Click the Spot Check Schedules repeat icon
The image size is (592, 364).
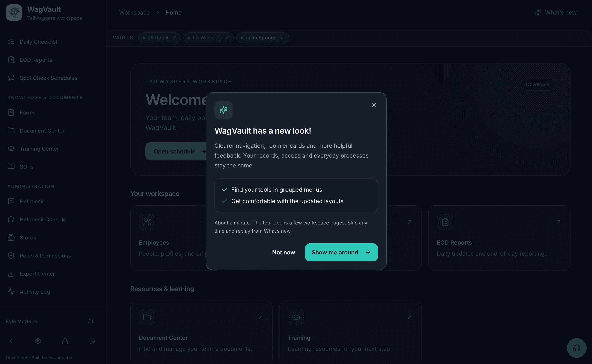point(11,78)
